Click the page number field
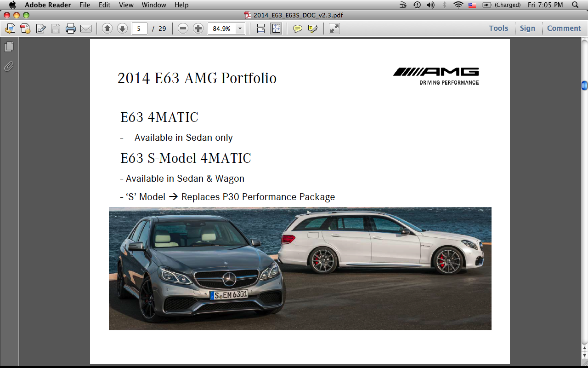Image resolution: width=588 pixels, height=368 pixels. tap(139, 29)
